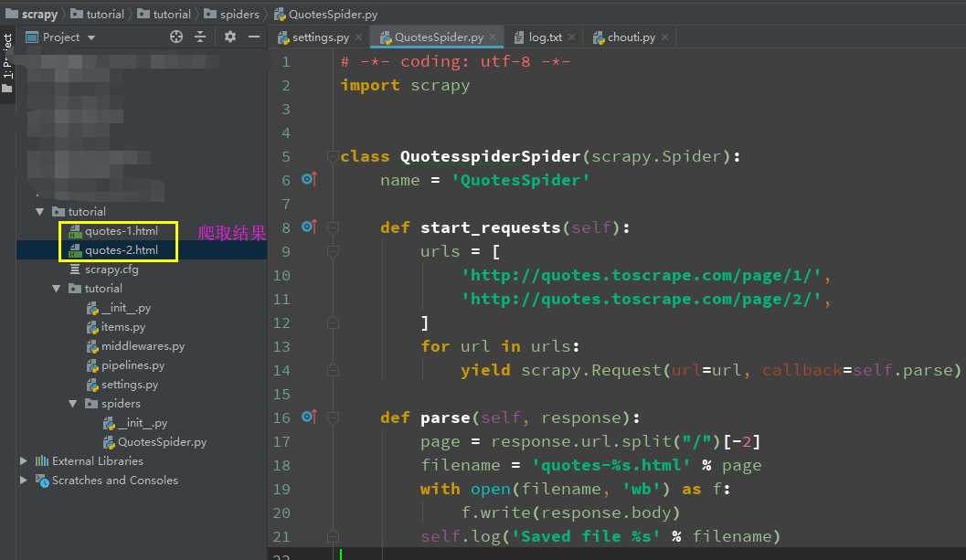Place cursor in 'QuotesSpider' name string
966x560 pixels.
coord(521,180)
